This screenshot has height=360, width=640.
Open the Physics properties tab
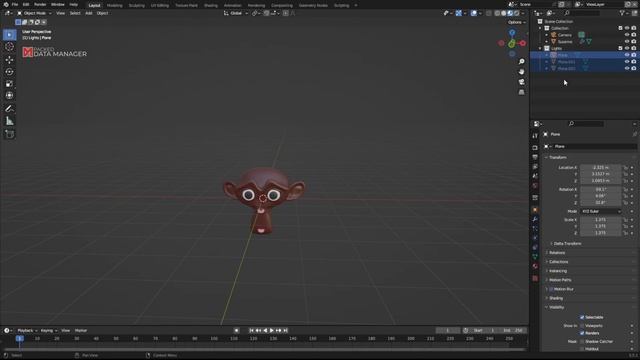coord(535,238)
